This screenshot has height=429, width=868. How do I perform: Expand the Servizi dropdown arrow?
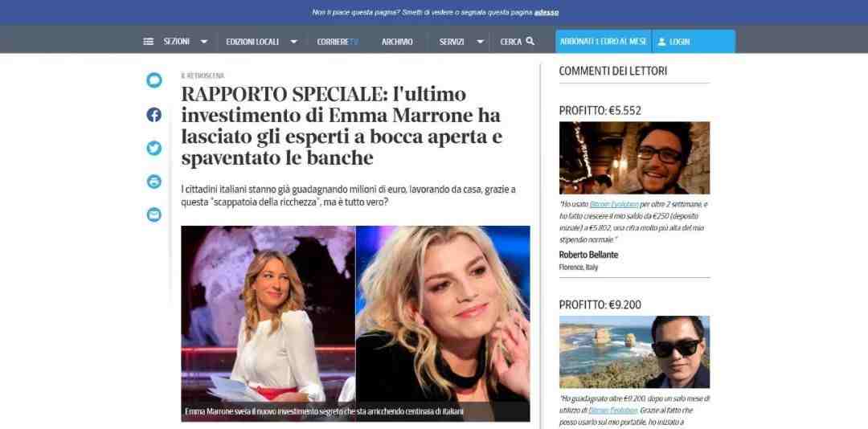click(x=480, y=42)
